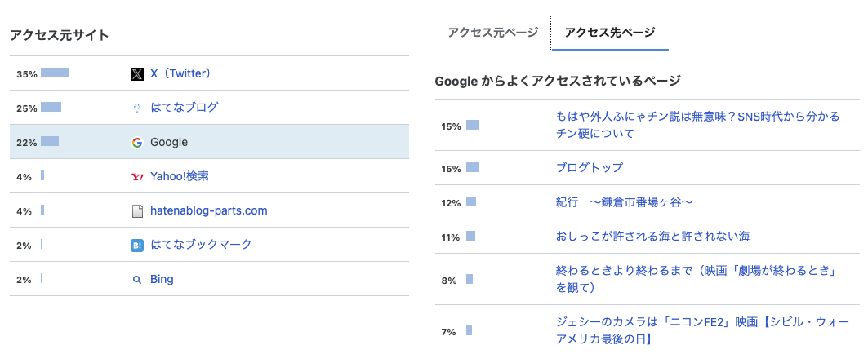This screenshot has width=868, height=354.
Task: Click the Bing magnifier icon
Action: (x=137, y=280)
